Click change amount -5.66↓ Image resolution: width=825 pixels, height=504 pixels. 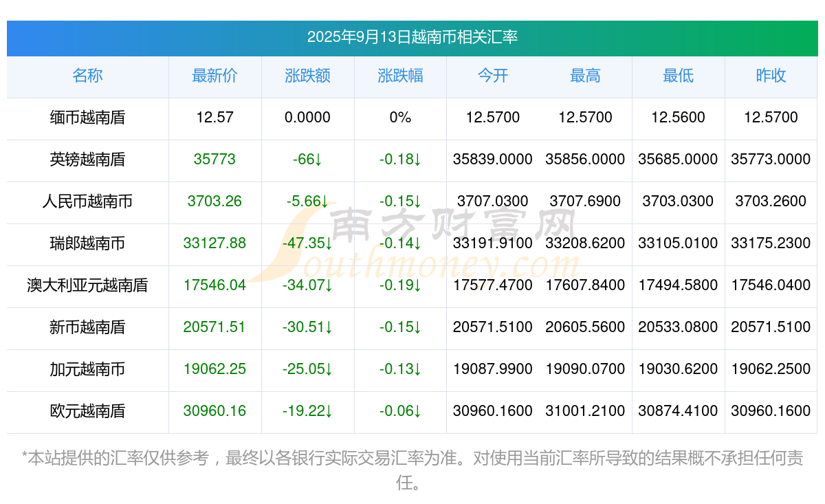tap(307, 201)
